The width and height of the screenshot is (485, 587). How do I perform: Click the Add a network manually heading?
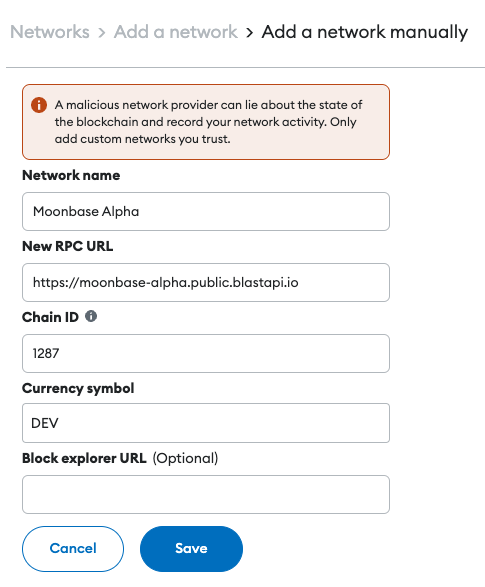coord(365,33)
